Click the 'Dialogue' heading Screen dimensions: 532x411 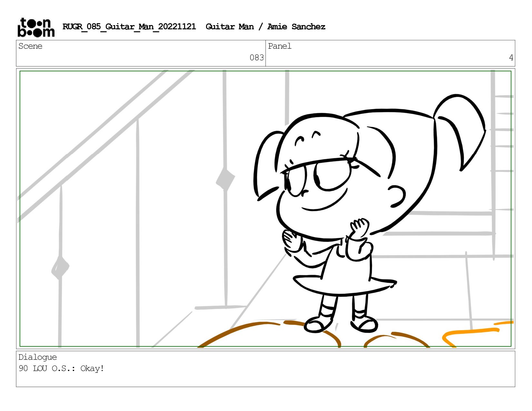37,357
